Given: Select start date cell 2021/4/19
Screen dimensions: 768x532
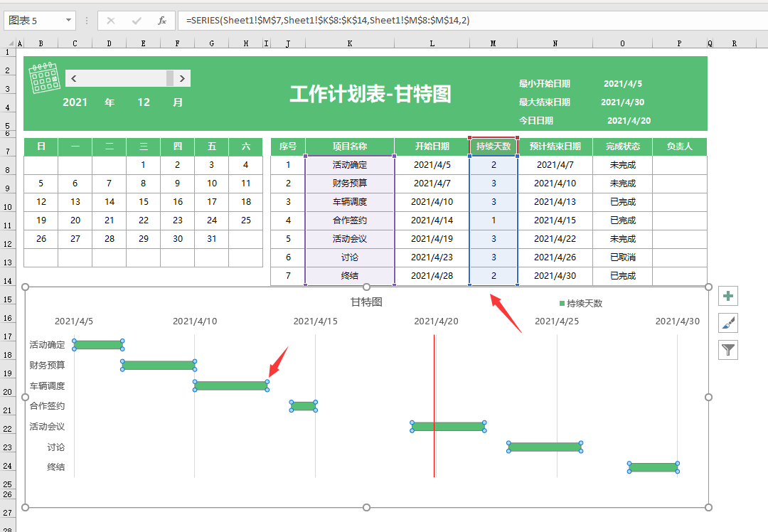Looking at the screenshot, I should coord(432,239).
